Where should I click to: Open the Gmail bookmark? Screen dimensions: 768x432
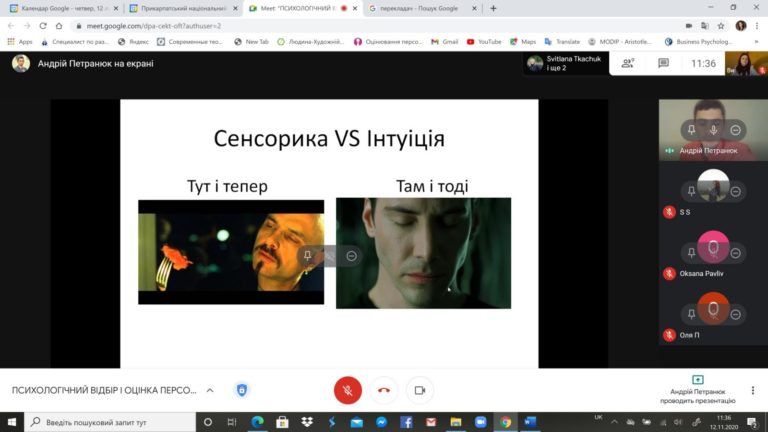[x=443, y=42]
